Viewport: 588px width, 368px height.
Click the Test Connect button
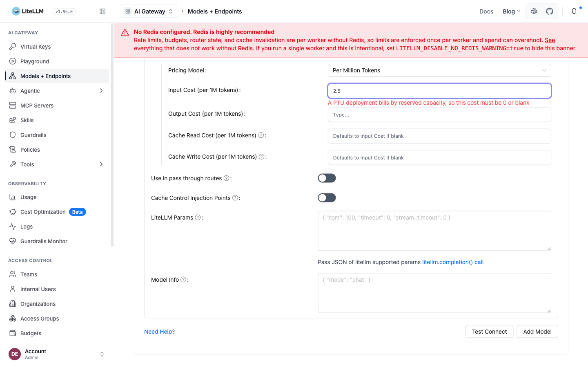click(x=489, y=332)
